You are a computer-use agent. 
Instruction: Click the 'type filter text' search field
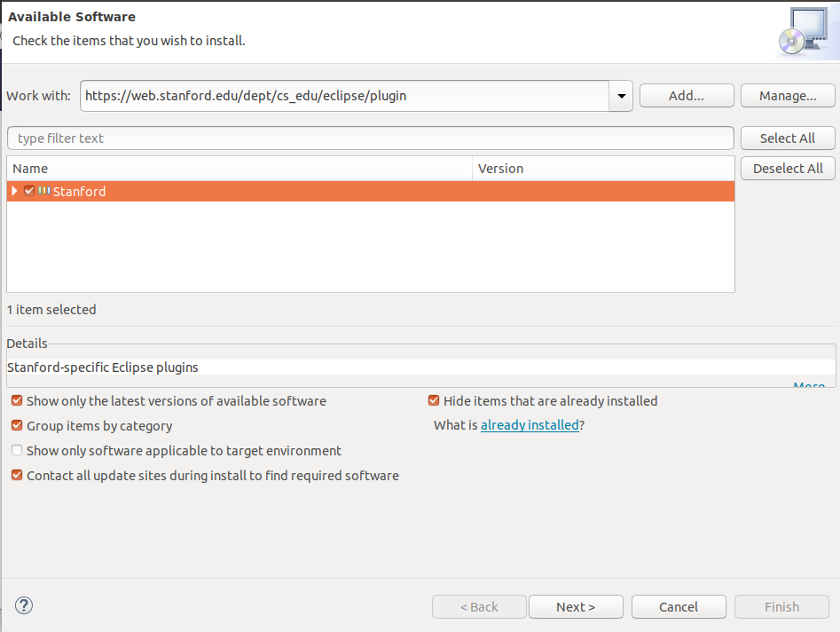coord(370,138)
